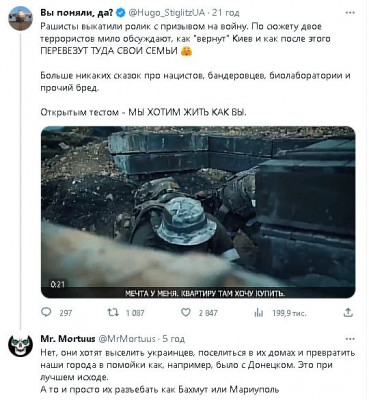Open the reply text by Mr. Mortuus
The width and height of the screenshot is (369, 400).
tap(198, 371)
